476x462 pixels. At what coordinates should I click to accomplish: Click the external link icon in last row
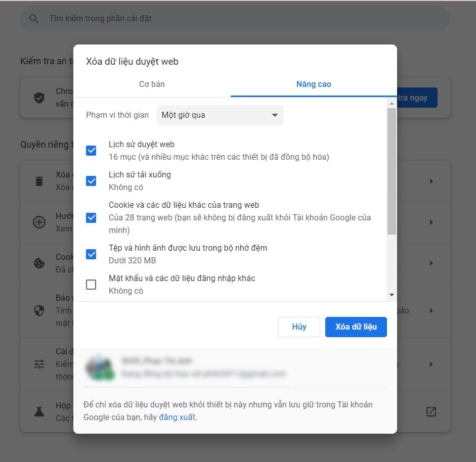[431, 411]
